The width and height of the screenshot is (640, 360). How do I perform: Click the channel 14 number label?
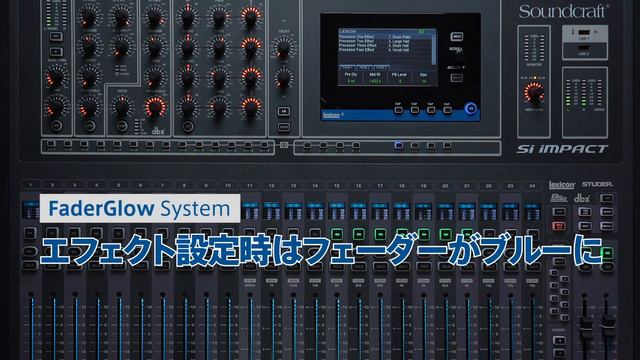click(315, 186)
